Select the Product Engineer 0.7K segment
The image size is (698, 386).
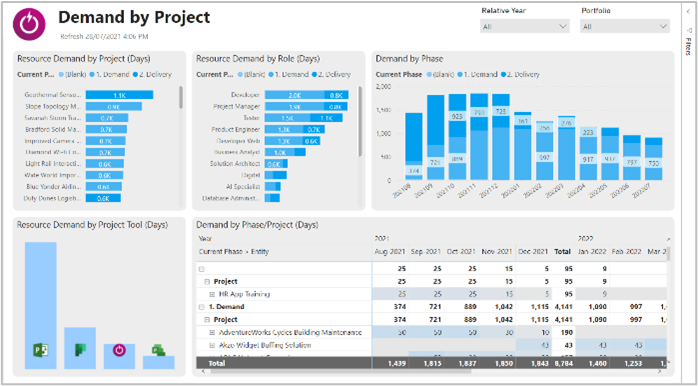pos(315,130)
